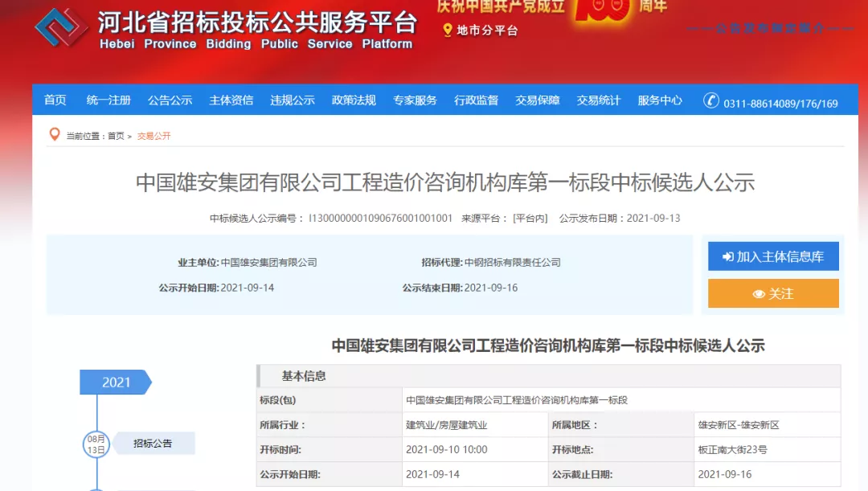Navigate to 政策法规
868x491 pixels.
click(x=354, y=100)
